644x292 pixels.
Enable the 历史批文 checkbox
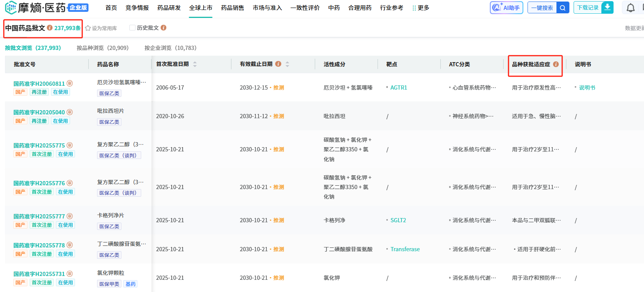(132, 28)
